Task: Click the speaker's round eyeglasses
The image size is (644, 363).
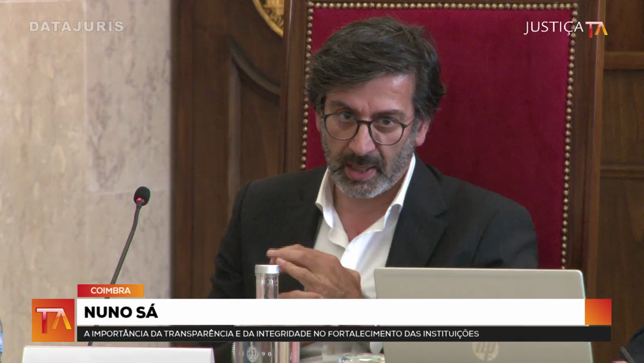Action: pyautogui.click(x=365, y=126)
